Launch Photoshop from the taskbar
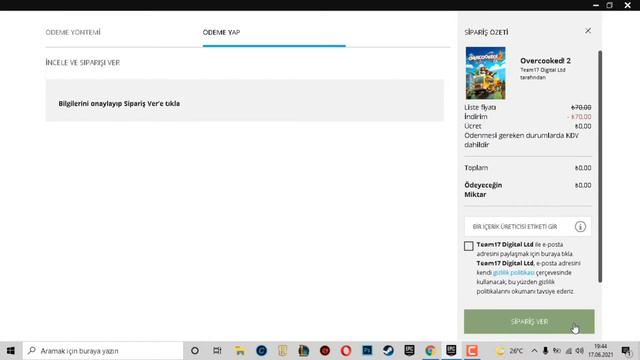Viewport: 640px width, 360px height. (367, 351)
